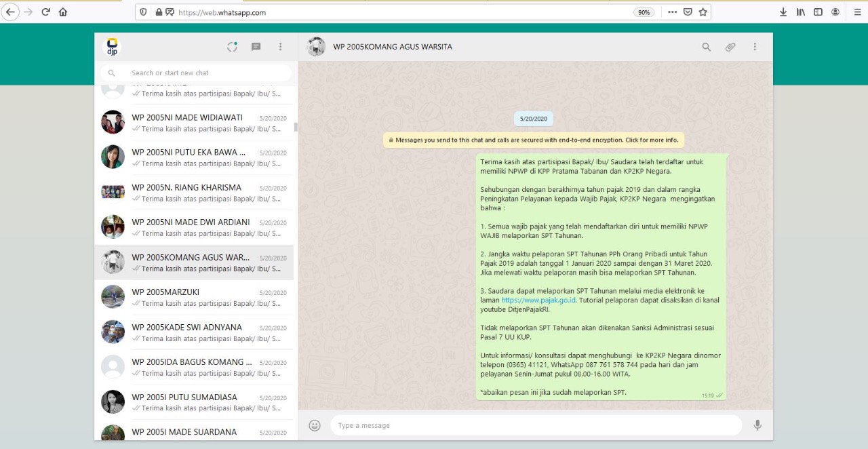The width and height of the screenshot is (868, 449).
Task: Click the end-to-end encryption info notice
Action: (x=534, y=140)
